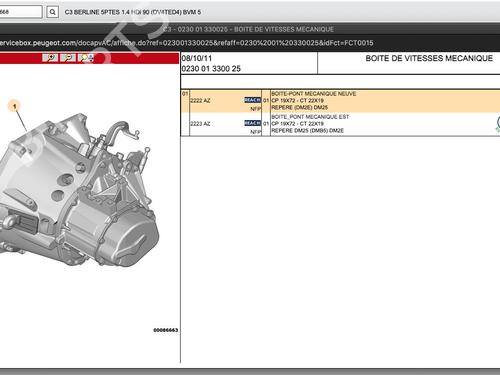Click the BOITE DE VITESSES MECANIQUE header
The image size is (500, 375).
coord(429,58)
